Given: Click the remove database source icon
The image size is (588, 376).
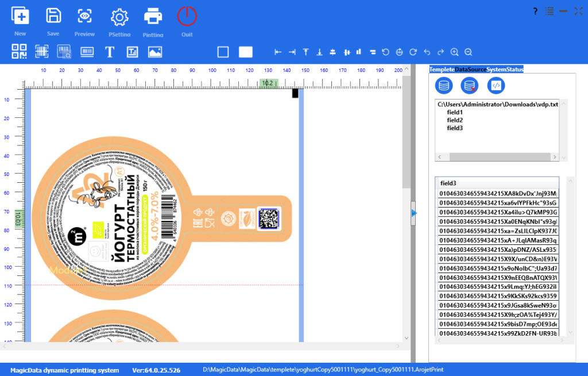Looking at the screenshot, I should pyautogui.click(x=470, y=86).
